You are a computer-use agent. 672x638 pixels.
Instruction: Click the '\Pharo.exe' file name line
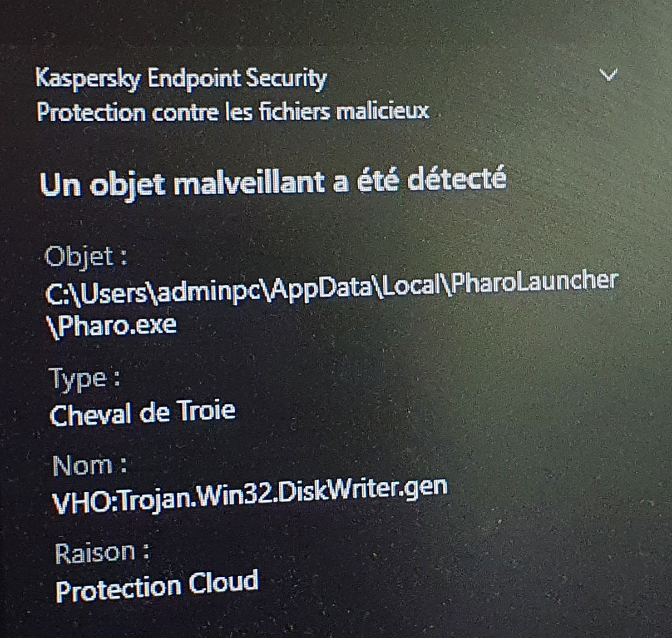click(112, 324)
